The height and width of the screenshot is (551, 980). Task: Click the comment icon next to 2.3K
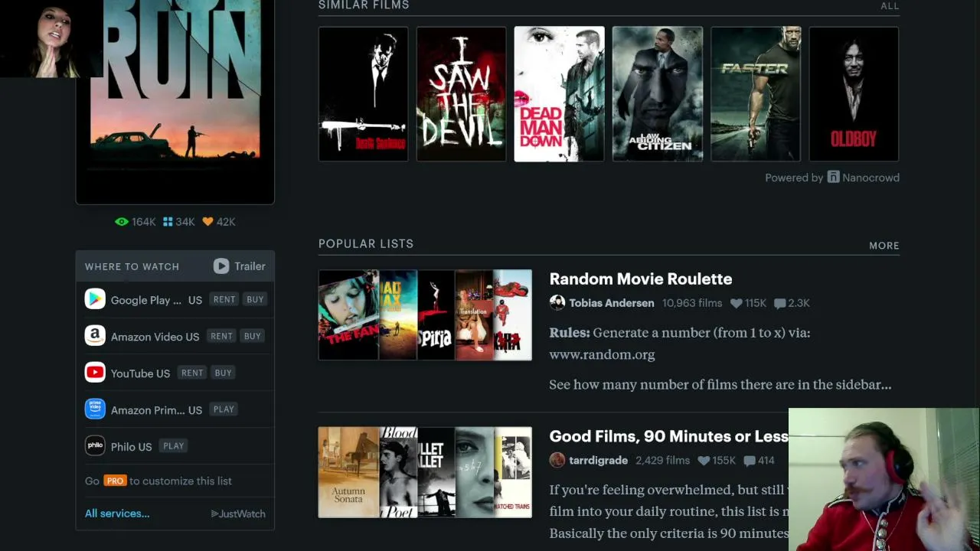pos(779,304)
